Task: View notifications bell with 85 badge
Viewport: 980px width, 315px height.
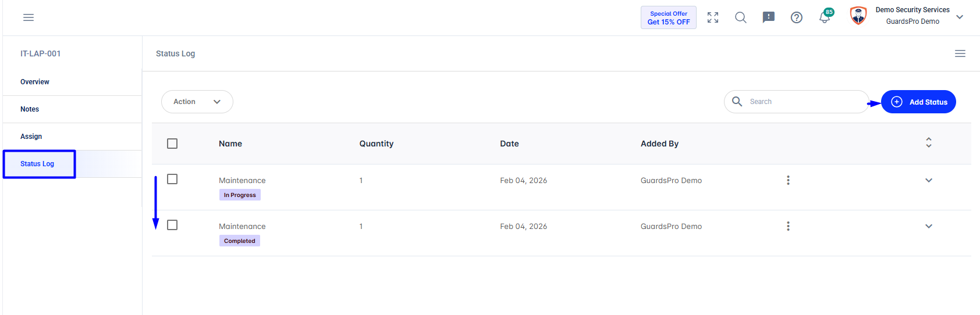Action: tap(826, 16)
